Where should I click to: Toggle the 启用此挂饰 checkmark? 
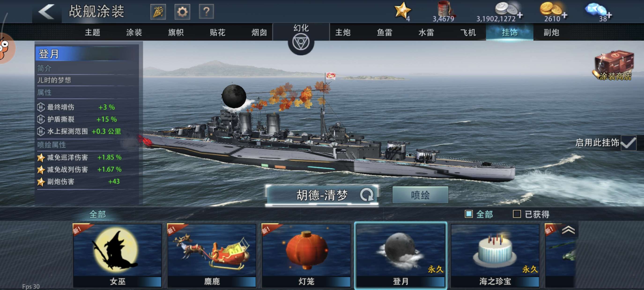629,143
